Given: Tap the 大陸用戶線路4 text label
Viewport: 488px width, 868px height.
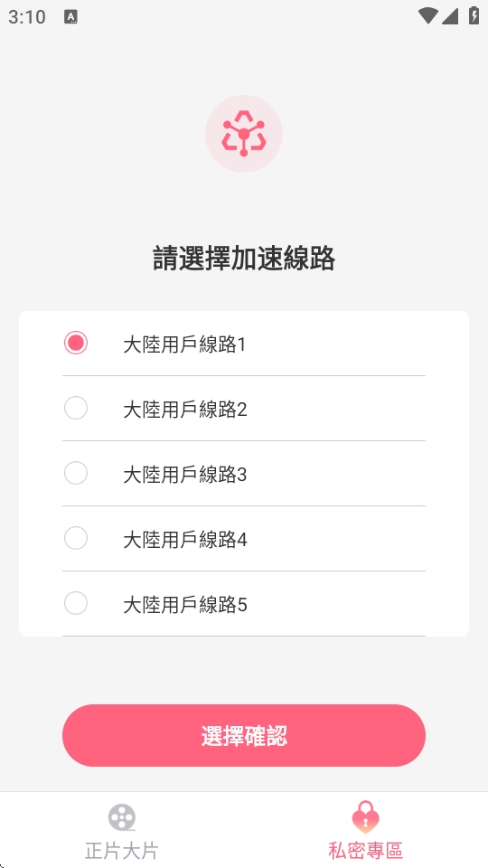Looking at the screenshot, I should coord(184,541).
